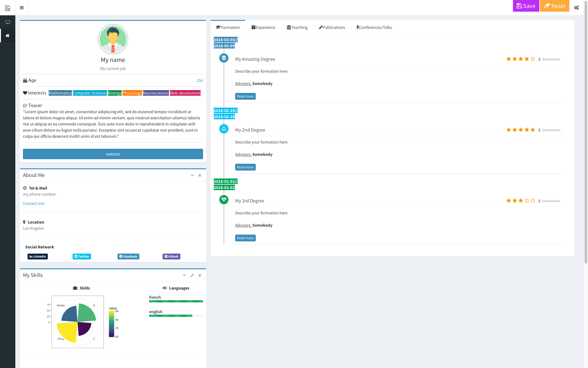The image size is (588, 368).
Task: Click Somewhere location of My 3rd Degree
Action: click(x=549, y=201)
